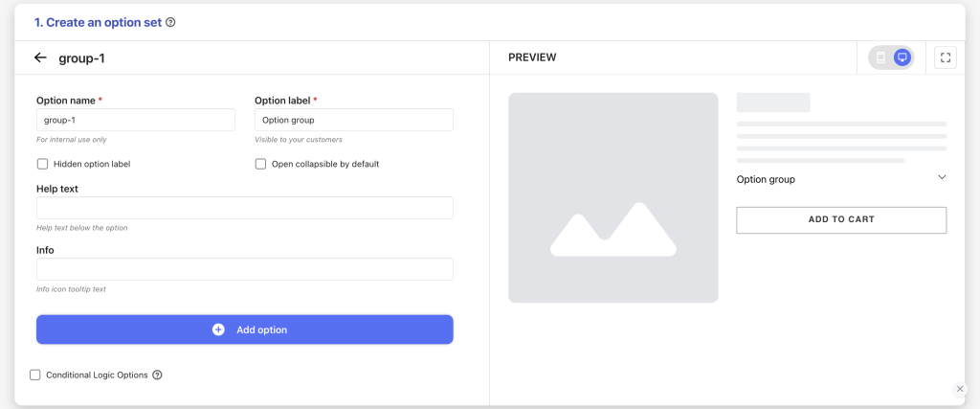The height and width of the screenshot is (409, 980).
Task: Focus the Option label text field
Action: (x=354, y=120)
